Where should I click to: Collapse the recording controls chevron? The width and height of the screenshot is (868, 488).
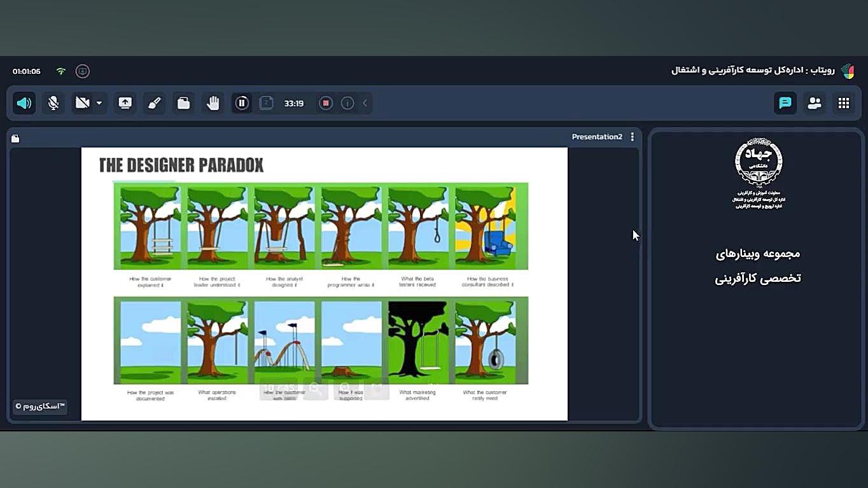pos(365,103)
